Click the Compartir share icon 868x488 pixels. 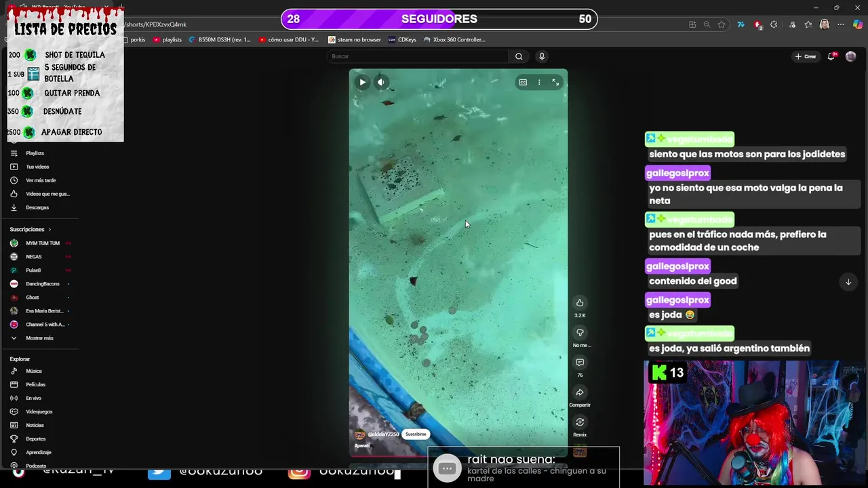tap(580, 392)
